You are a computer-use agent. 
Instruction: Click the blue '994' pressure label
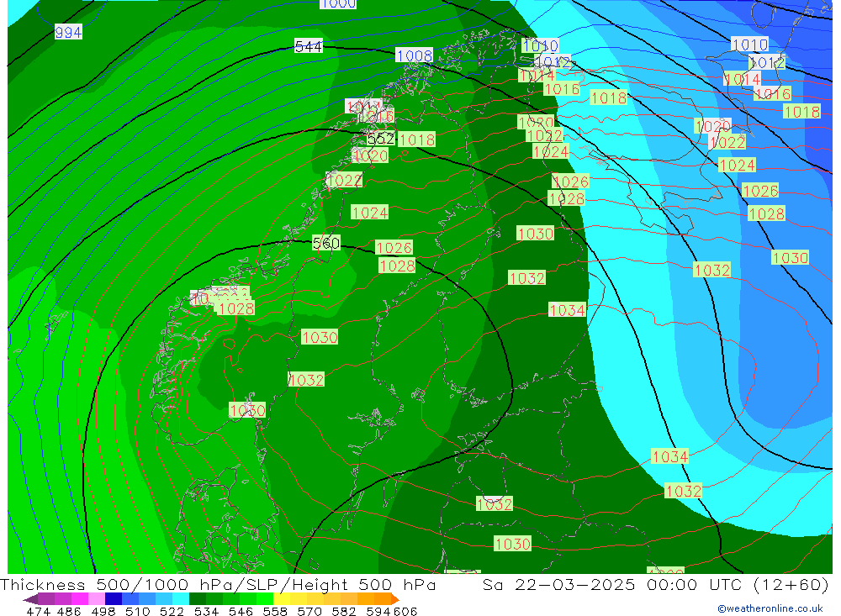68,33
